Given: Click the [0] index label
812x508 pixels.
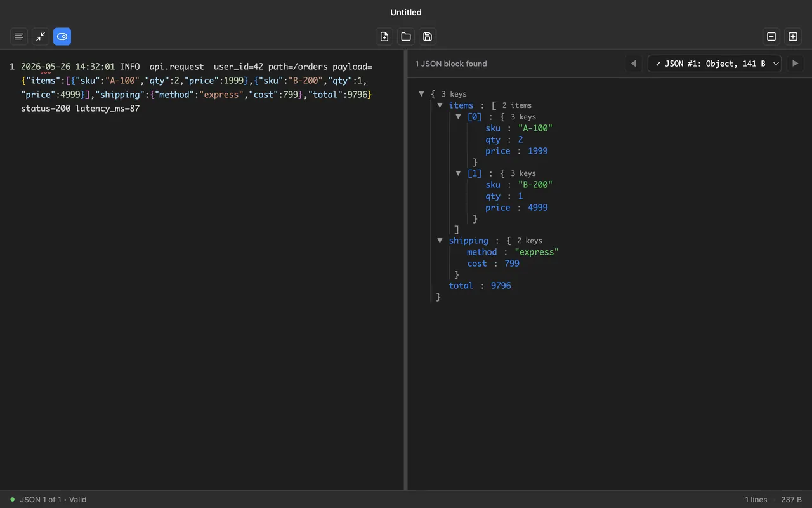Looking at the screenshot, I should pos(475,117).
